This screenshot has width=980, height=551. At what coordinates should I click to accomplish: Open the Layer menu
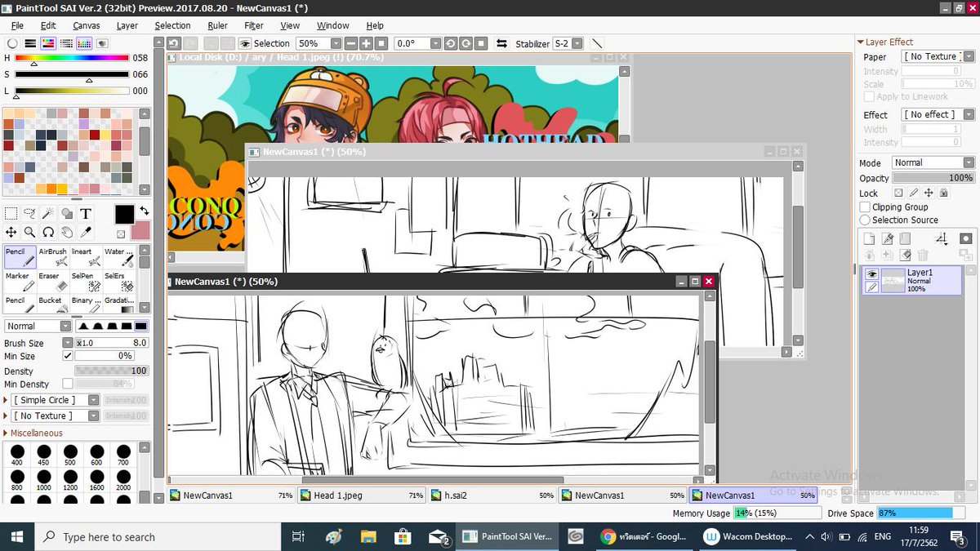(127, 25)
